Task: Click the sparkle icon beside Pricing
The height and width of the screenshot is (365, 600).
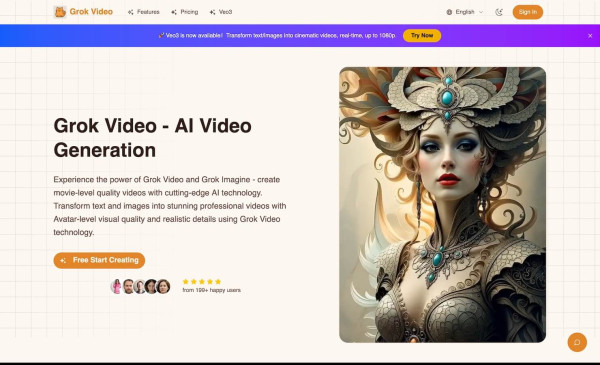Action: tap(174, 12)
